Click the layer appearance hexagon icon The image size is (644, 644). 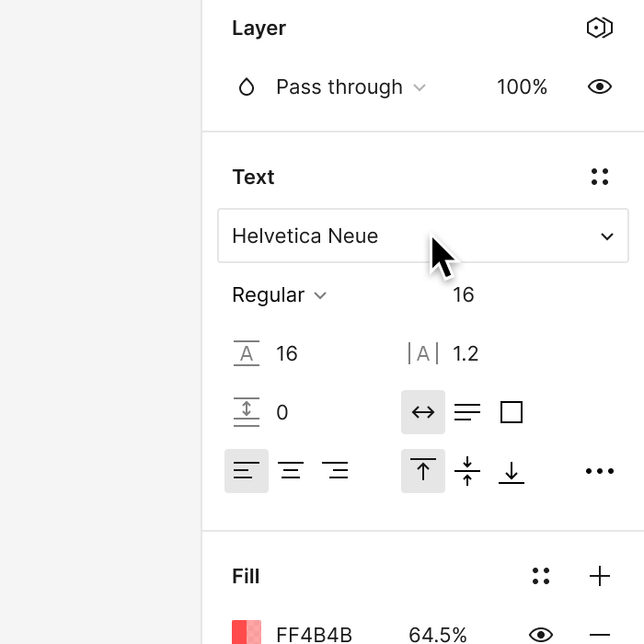pos(600,28)
